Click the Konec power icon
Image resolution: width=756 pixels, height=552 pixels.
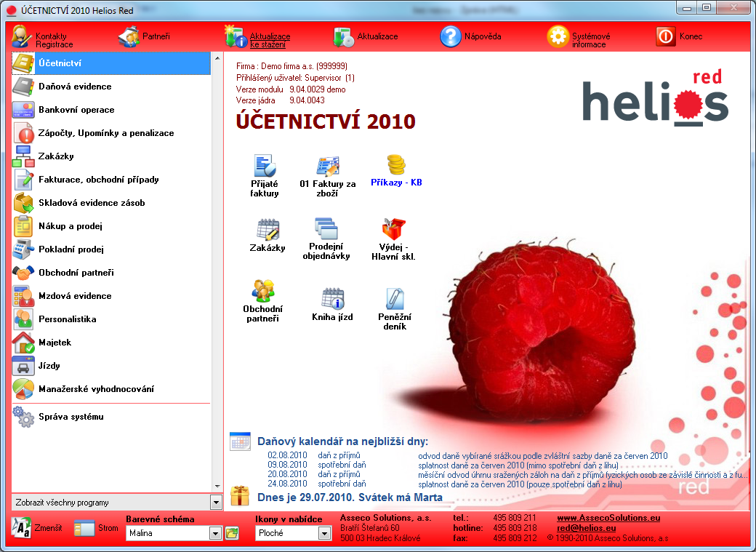point(666,36)
